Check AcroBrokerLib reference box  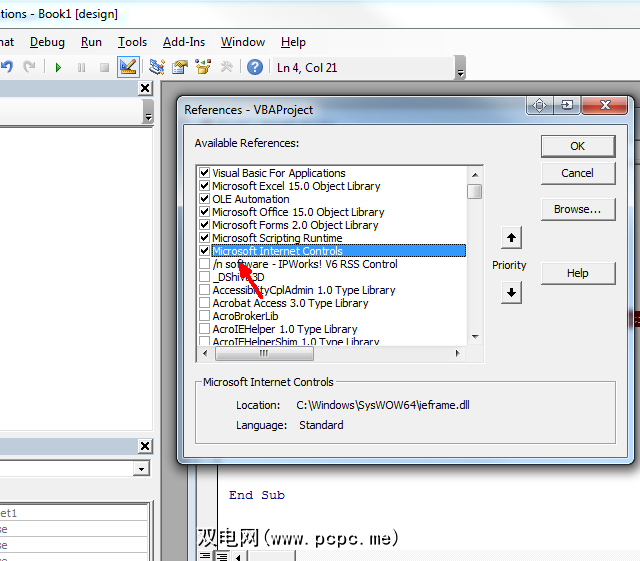pyautogui.click(x=204, y=316)
